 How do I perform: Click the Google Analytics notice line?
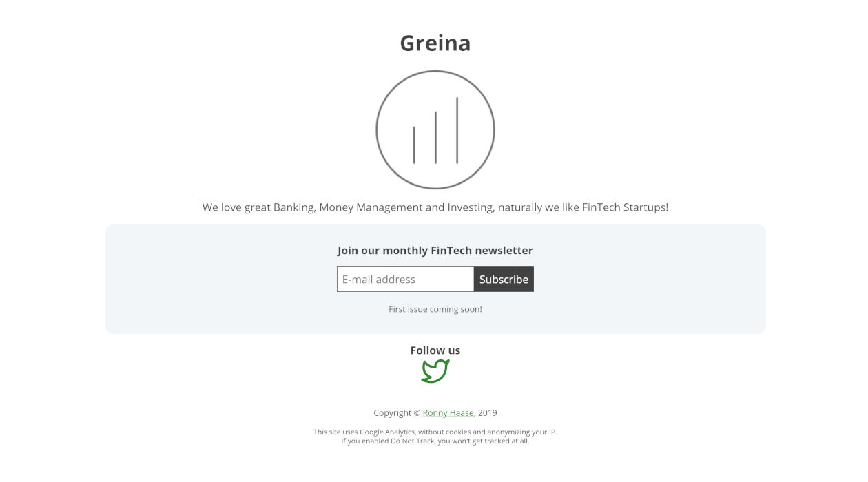435,432
